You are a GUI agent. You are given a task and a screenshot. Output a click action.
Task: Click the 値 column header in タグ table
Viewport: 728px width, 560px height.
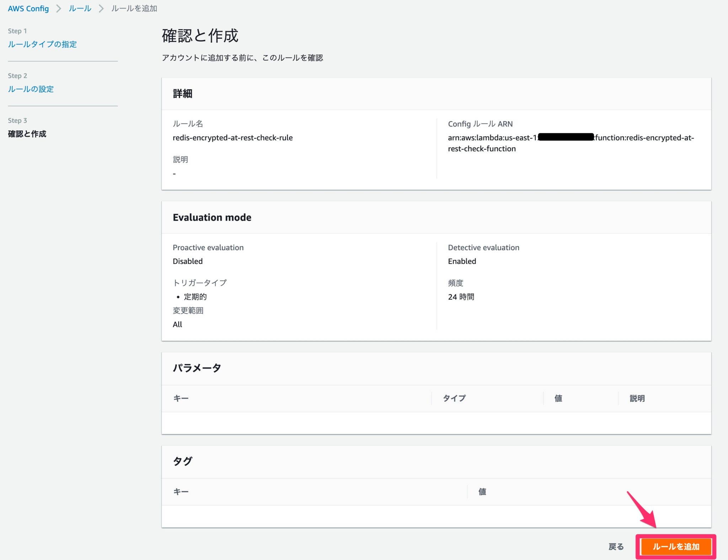pyautogui.click(x=482, y=492)
